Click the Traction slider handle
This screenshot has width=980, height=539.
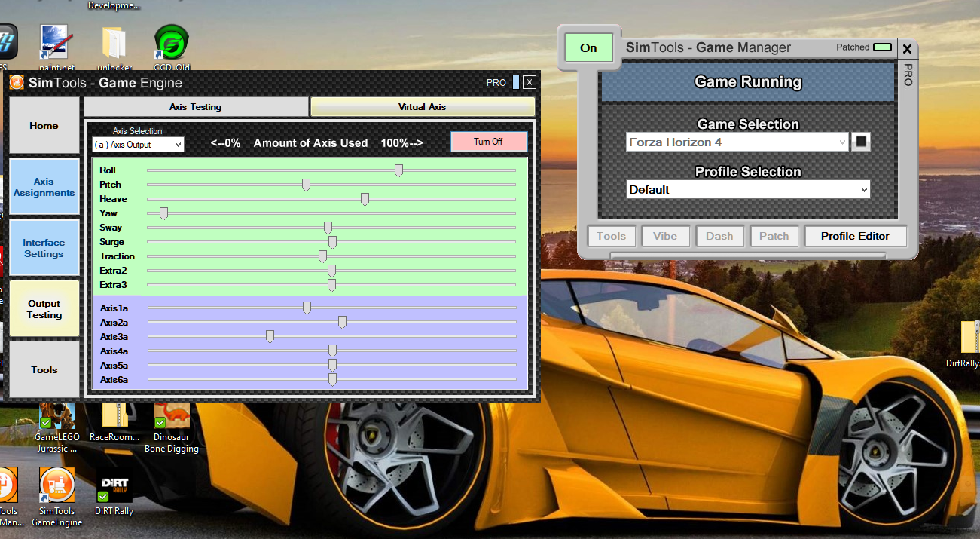coord(322,256)
